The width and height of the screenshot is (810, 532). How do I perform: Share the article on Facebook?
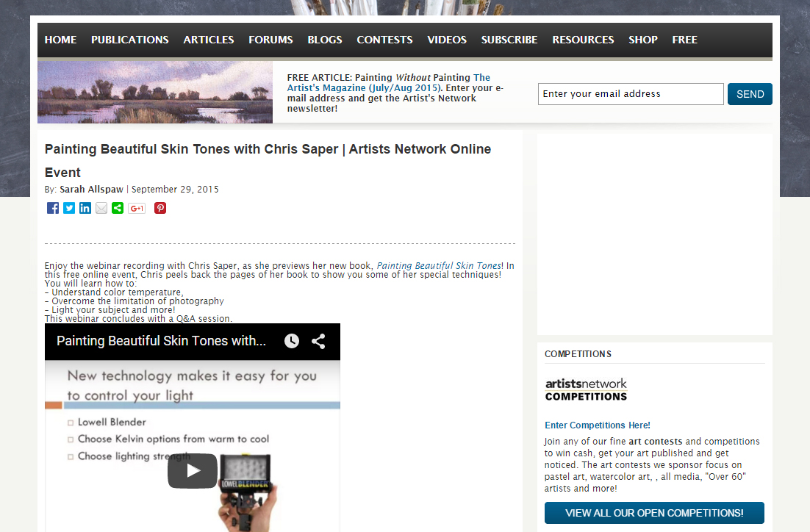tap(53, 208)
